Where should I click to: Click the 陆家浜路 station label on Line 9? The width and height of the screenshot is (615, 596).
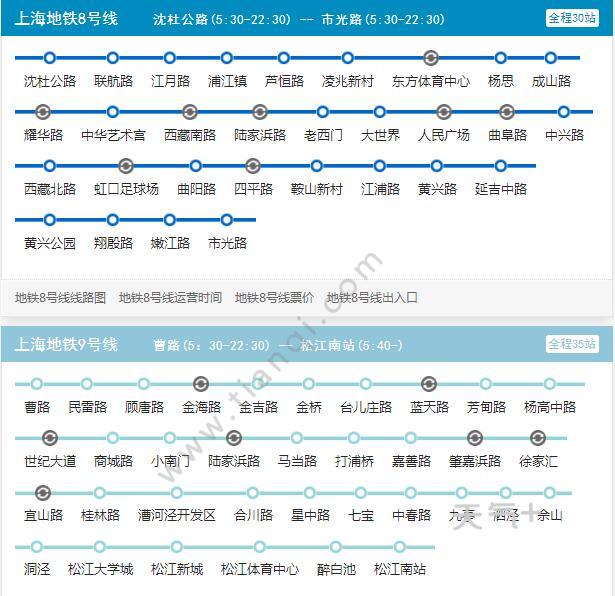point(234,461)
